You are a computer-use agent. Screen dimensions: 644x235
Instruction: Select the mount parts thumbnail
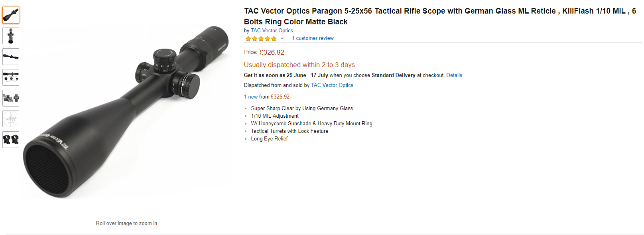[11, 98]
